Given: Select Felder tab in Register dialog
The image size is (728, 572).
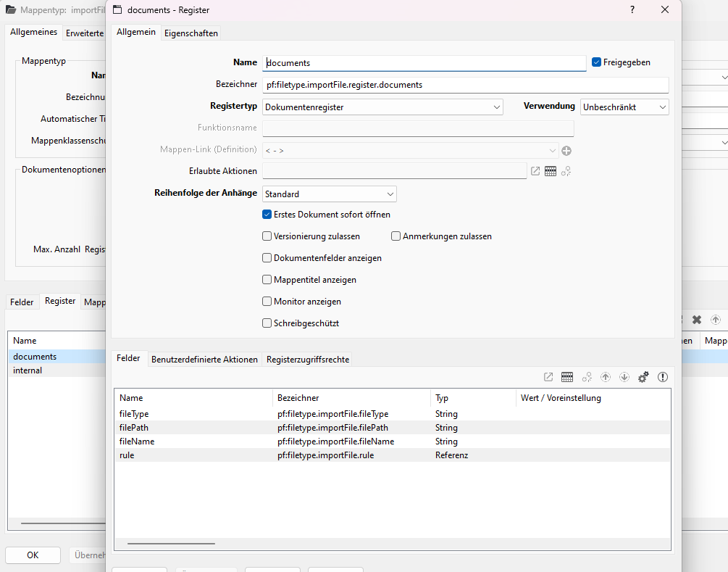Looking at the screenshot, I should coord(128,358).
